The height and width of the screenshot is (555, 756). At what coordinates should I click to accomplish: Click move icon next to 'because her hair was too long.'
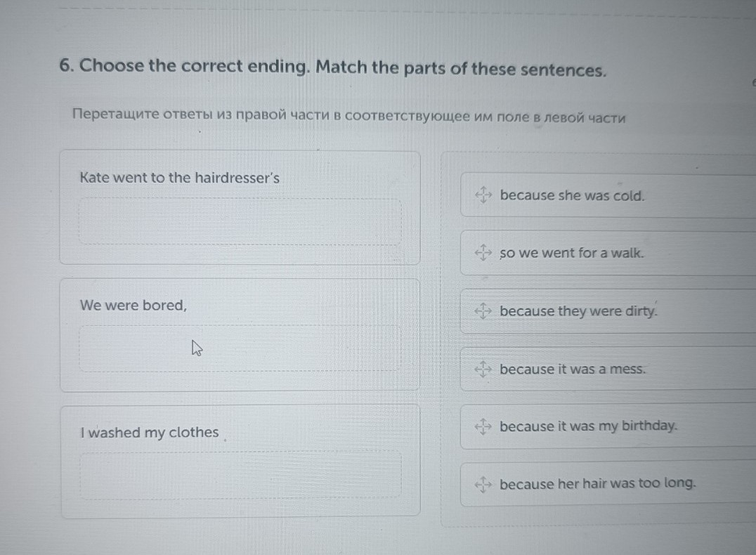coord(483,484)
